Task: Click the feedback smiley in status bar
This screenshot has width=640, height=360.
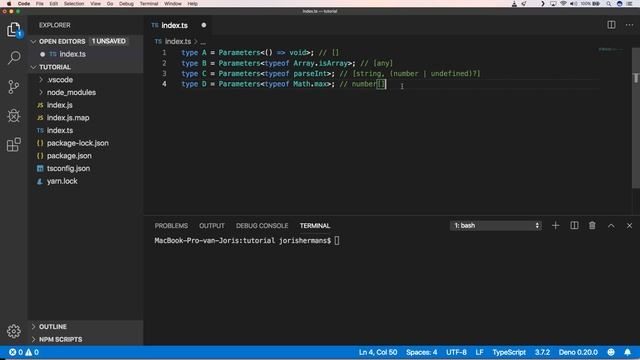Action: point(611,352)
